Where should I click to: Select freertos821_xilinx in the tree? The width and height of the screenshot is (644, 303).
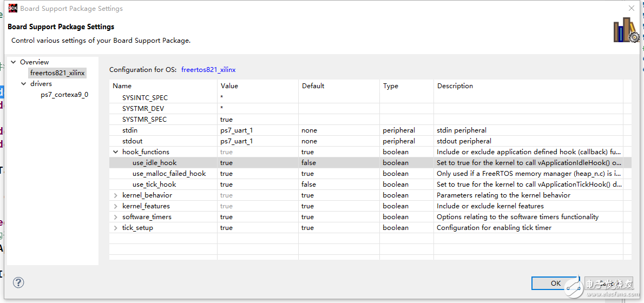tap(57, 73)
